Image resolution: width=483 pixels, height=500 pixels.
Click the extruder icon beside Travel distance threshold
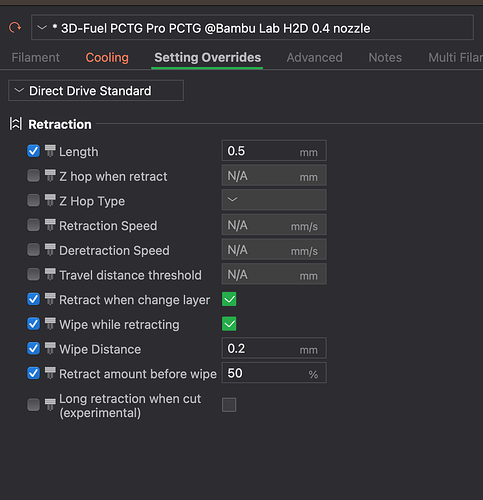coord(50,275)
